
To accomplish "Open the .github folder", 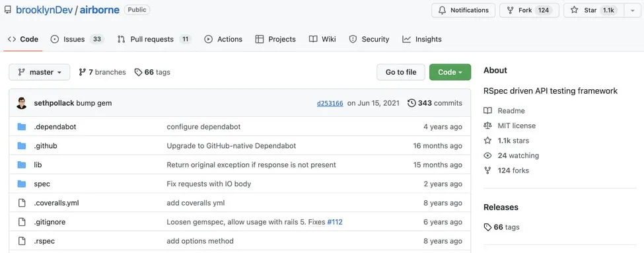I will click(x=46, y=146).
